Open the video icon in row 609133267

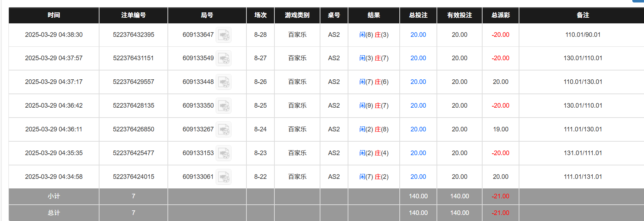[x=224, y=130]
